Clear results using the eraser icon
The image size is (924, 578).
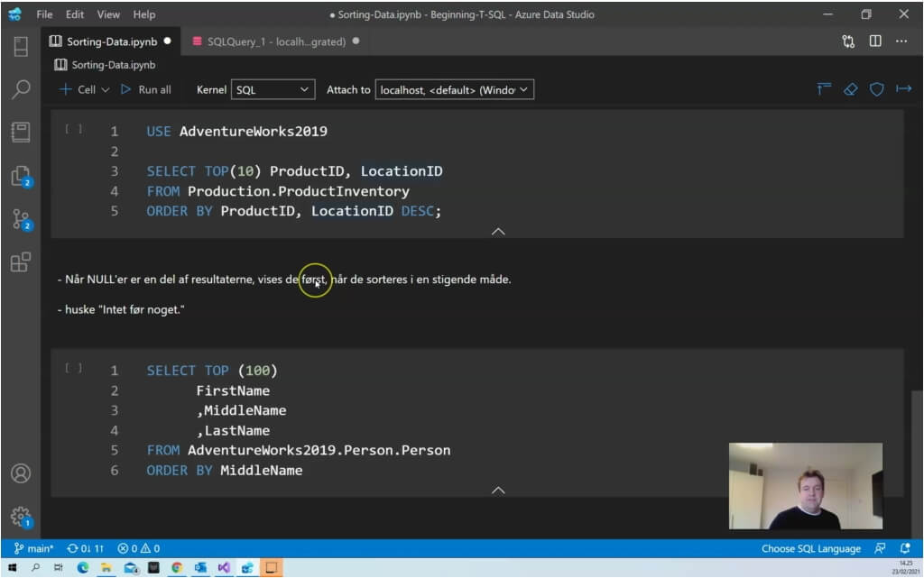coord(849,89)
